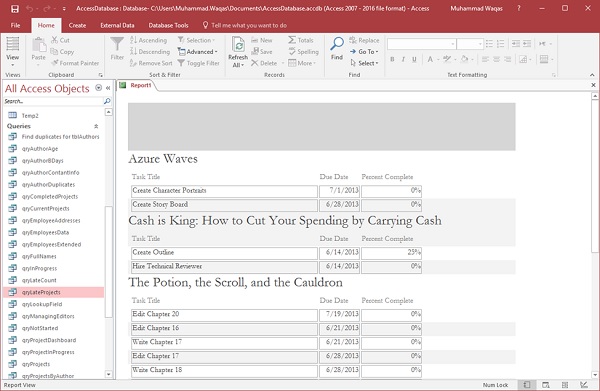Open the Create ribbon tab

coord(77,25)
